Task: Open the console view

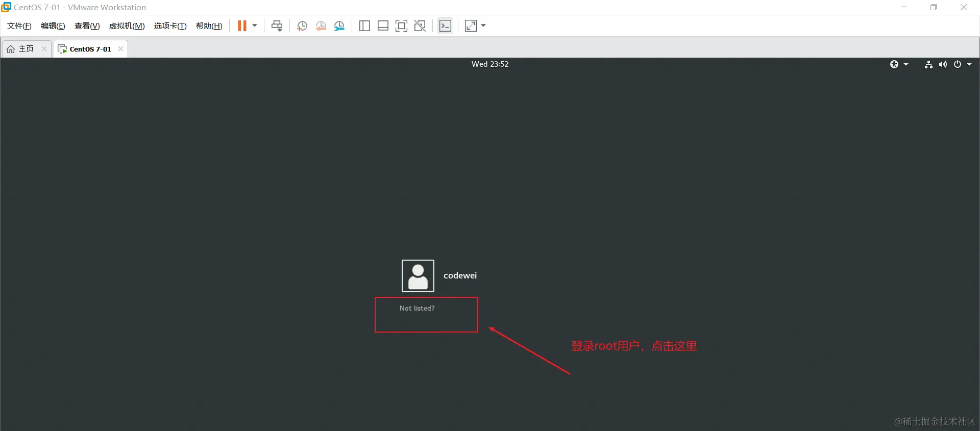Action: pyautogui.click(x=446, y=26)
